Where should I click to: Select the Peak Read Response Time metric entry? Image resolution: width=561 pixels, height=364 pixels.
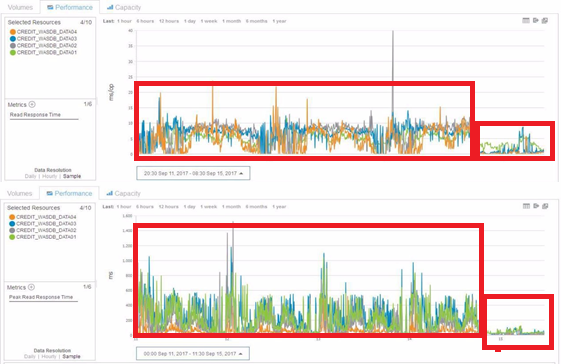pyautogui.click(x=41, y=297)
